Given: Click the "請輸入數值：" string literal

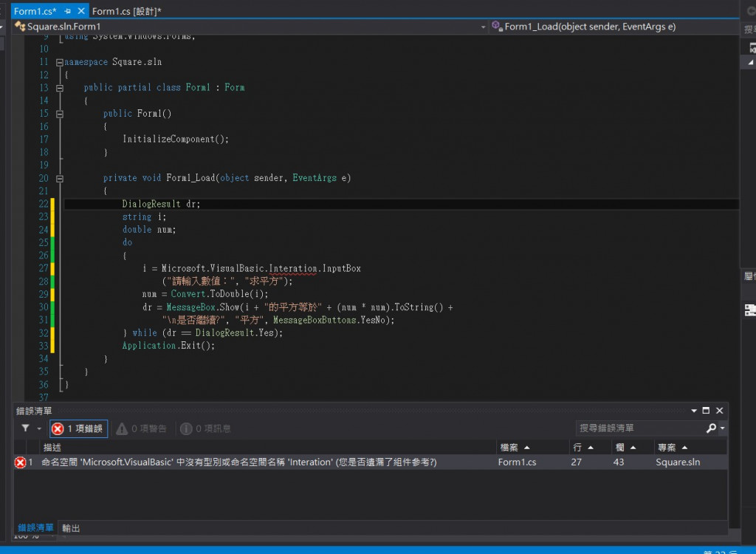Looking at the screenshot, I should coord(201,281).
